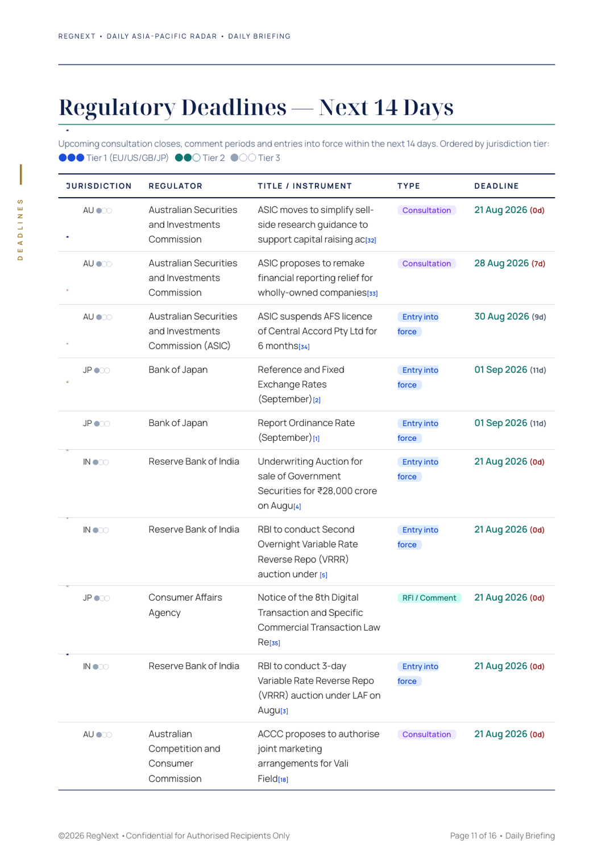Screen dimensions: 614x868
Task: Open footnote reference [33]
Action: [x=372, y=294]
